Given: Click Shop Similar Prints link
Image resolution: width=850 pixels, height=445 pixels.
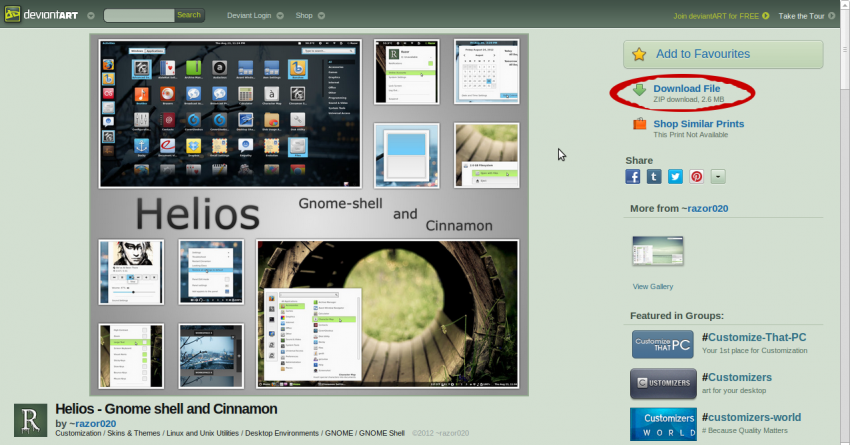Looking at the screenshot, I should pos(698,124).
